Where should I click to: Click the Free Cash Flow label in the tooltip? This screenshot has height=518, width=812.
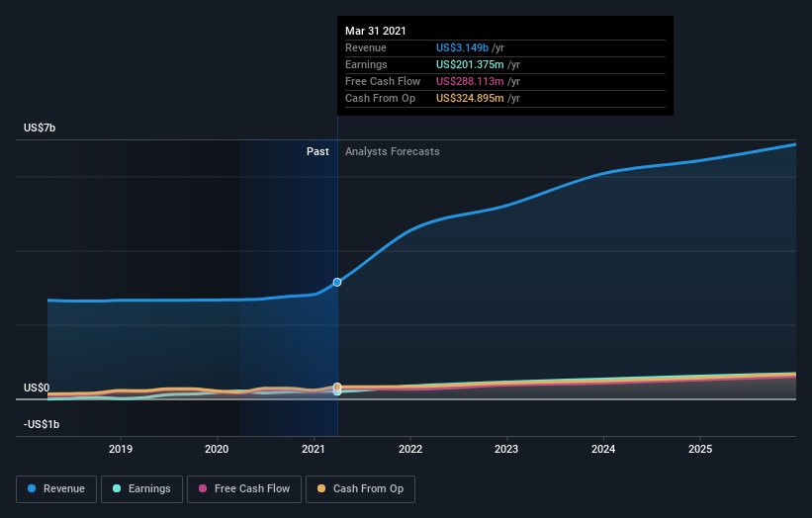coord(383,81)
